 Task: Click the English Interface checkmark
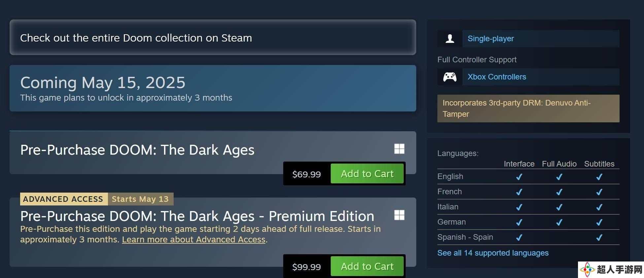tap(519, 177)
